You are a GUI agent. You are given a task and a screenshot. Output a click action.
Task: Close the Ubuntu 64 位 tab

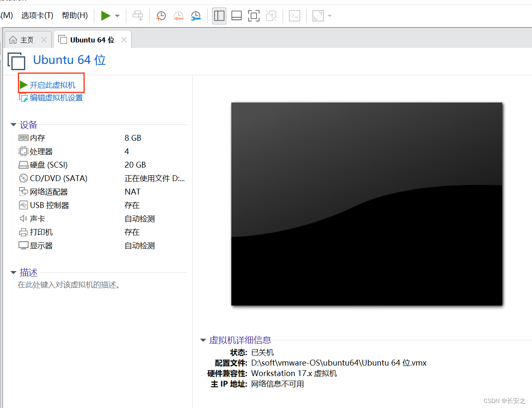pyautogui.click(x=124, y=40)
